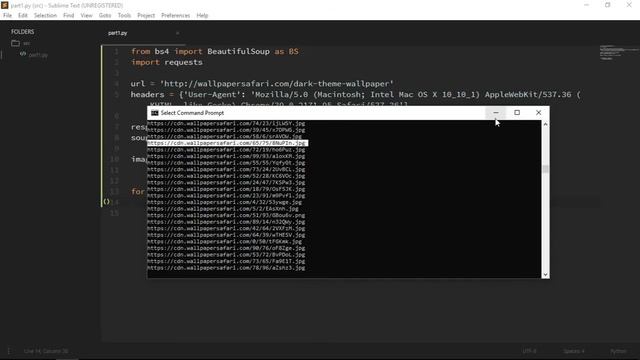Click the line and column indicator
Viewport: 640px width, 360px height.
point(46,351)
